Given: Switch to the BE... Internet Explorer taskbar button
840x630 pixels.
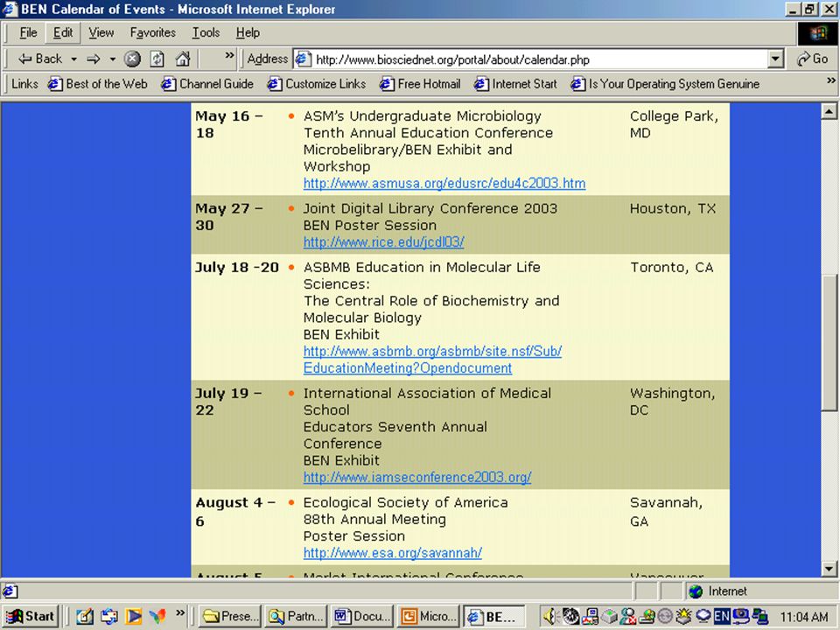Looking at the screenshot, I should (x=493, y=617).
